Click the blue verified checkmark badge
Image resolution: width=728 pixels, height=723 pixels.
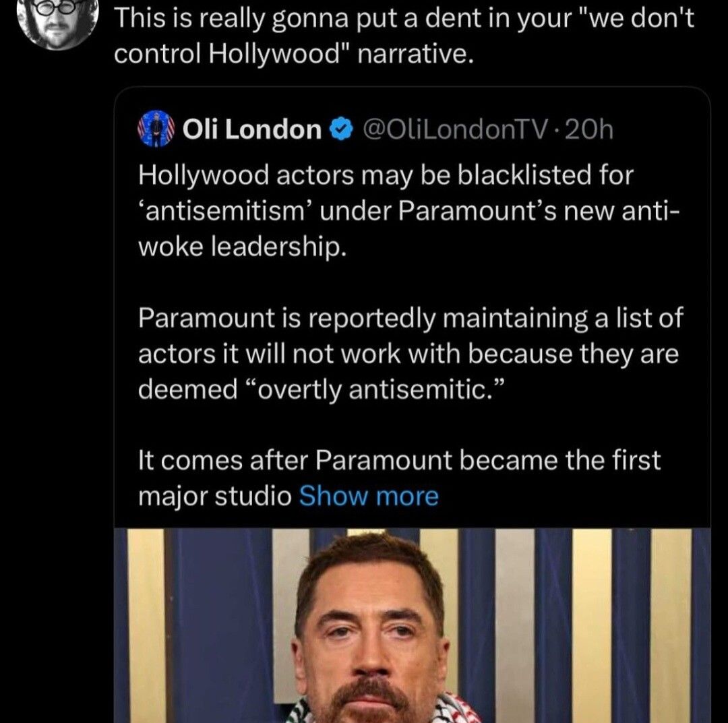pyautogui.click(x=341, y=129)
